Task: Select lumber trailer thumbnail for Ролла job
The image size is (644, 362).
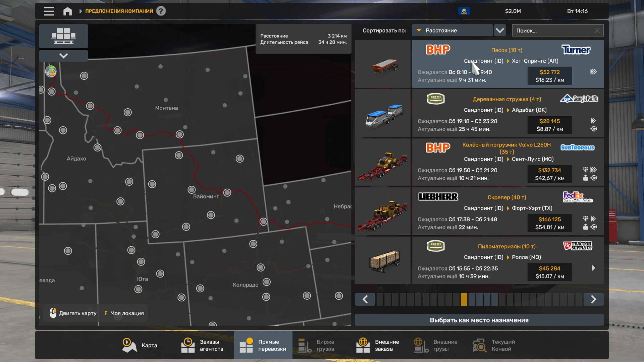Action: click(383, 260)
